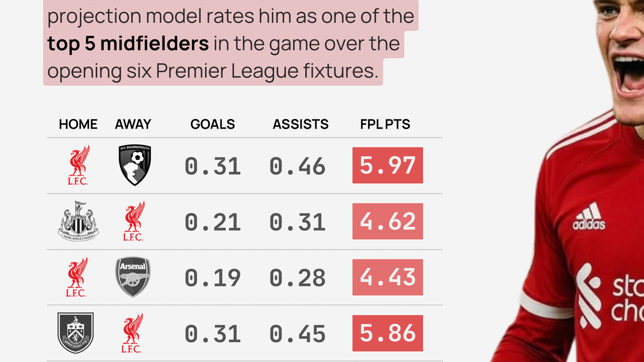
Task: Click the AWAY column header
Action: tap(133, 124)
